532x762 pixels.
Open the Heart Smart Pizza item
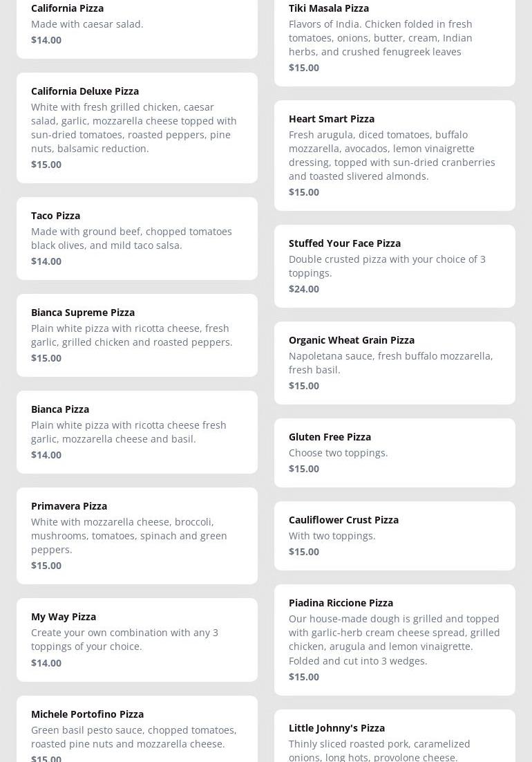click(x=395, y=156)
